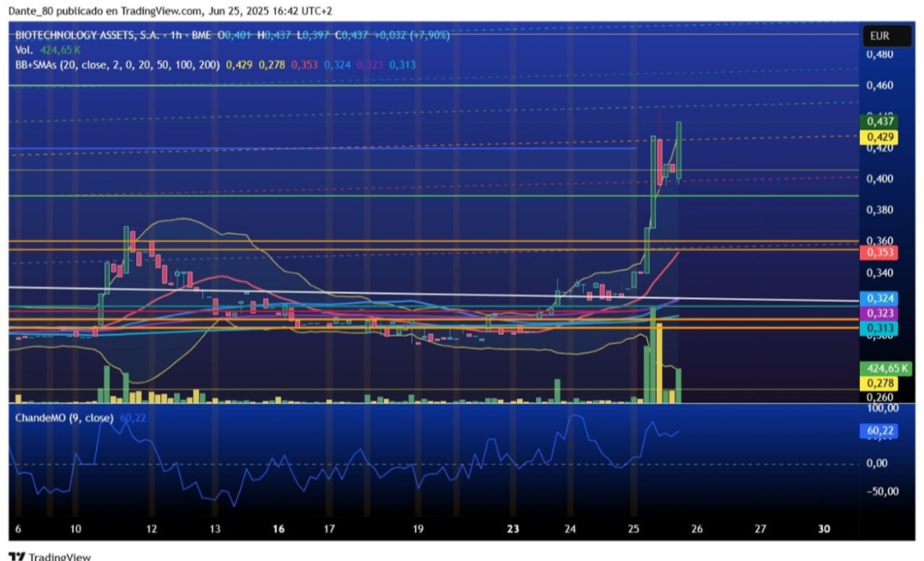Click the 1h interval label in the title
Image resolution: width=924 pixels, height=561 pixels.
(x=176, y=35)
